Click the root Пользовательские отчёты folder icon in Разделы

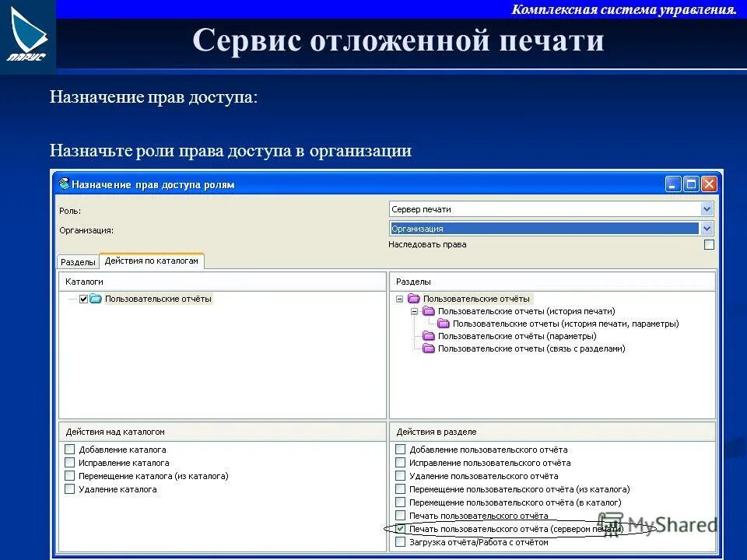tap(414, 299)
